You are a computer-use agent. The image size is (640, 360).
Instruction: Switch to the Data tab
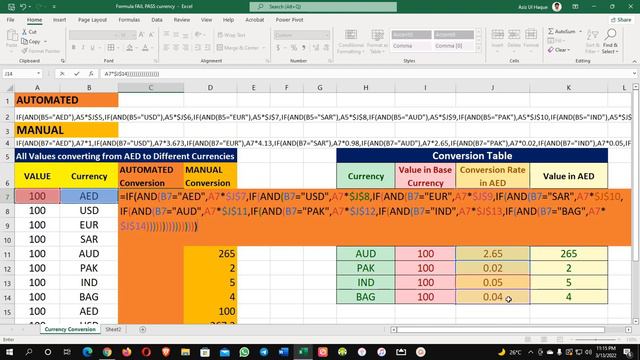[x=157, y=20]
